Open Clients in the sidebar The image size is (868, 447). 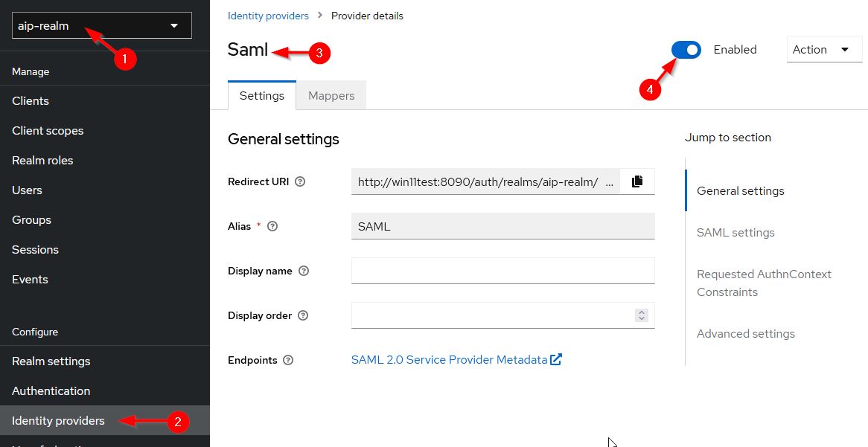pyautogui.click(x=31, y=101)
